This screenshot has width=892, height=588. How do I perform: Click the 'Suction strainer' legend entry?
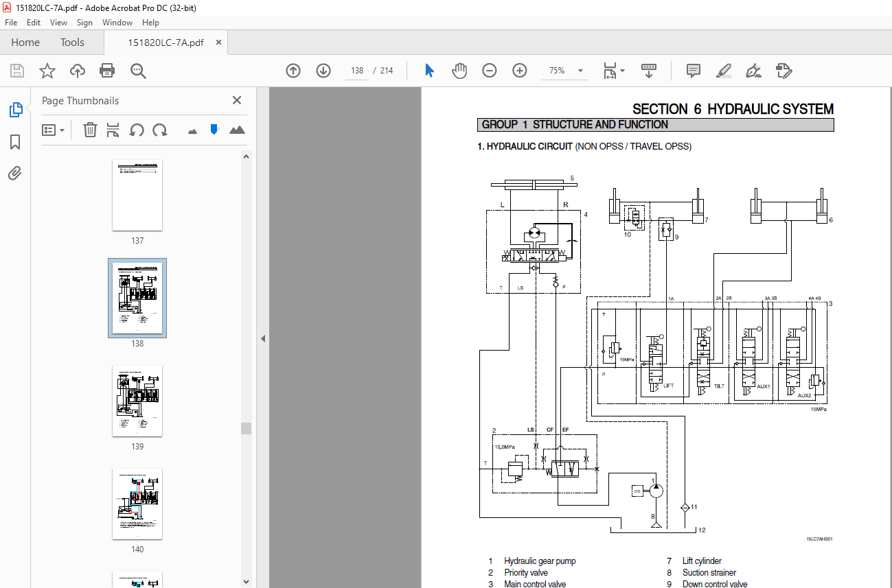(x=709, y=573)
